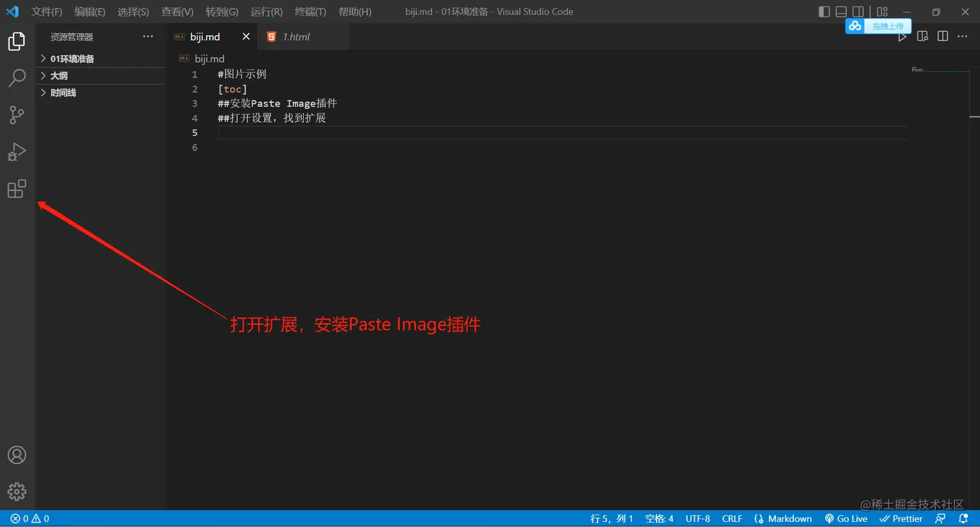Image resolution: width=980 pixels, height=527 pixels.
Task: Open Markdown preview to the side
Action: coord(922,36)
